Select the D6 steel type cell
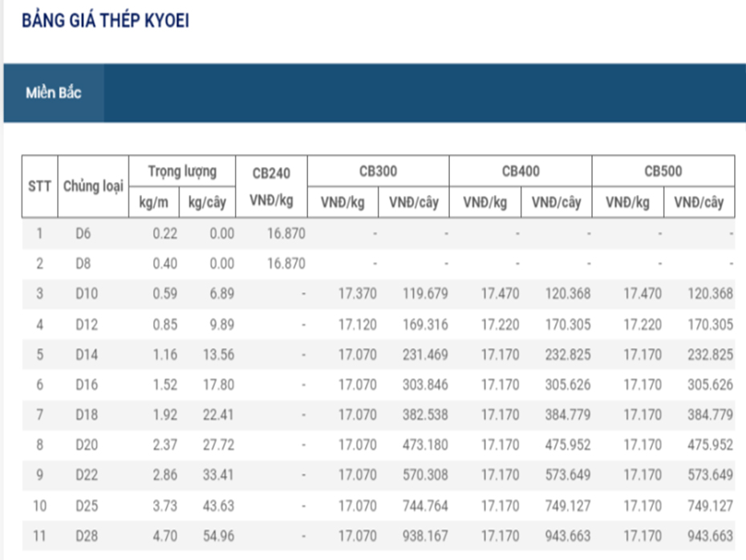The width and height of the screenshot is (746, 560). coord(84,233)
